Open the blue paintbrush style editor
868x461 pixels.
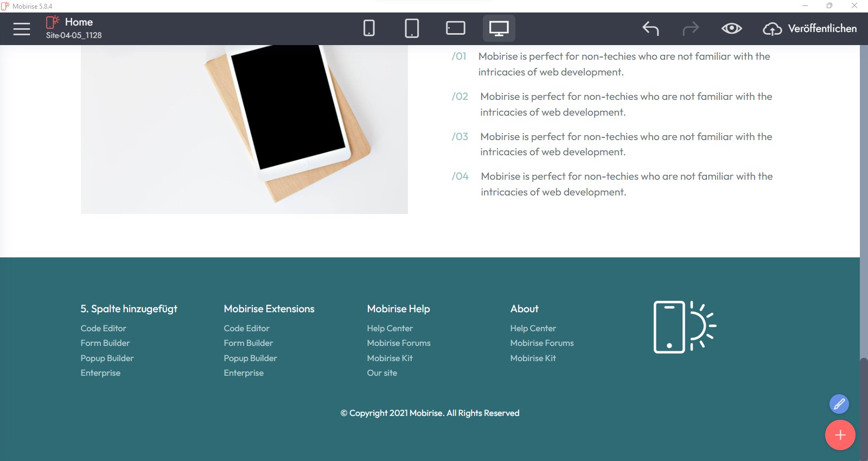click(839, 404)
